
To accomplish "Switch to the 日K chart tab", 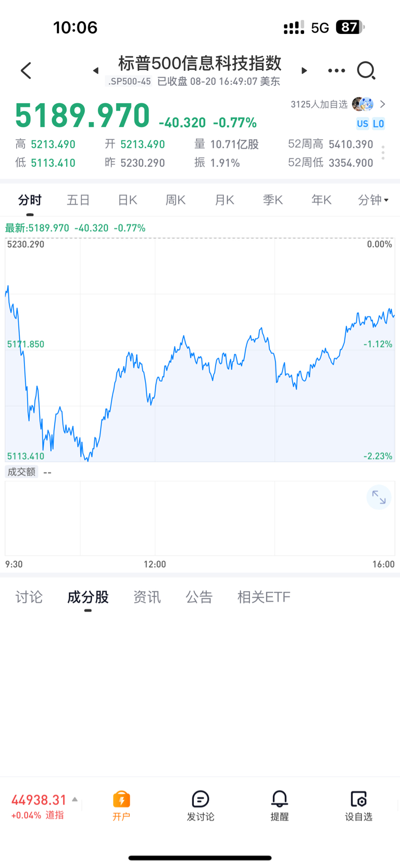I will click(x=127, y=200).
